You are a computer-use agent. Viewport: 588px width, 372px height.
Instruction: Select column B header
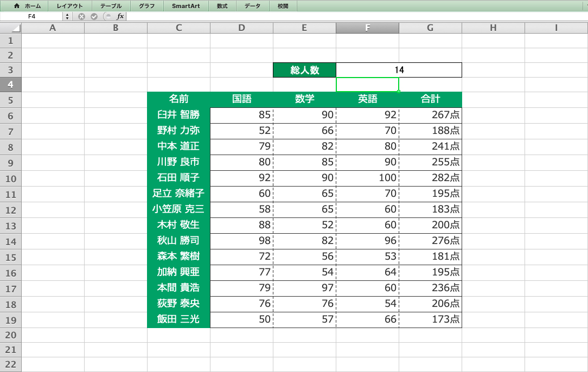point(116,28)
